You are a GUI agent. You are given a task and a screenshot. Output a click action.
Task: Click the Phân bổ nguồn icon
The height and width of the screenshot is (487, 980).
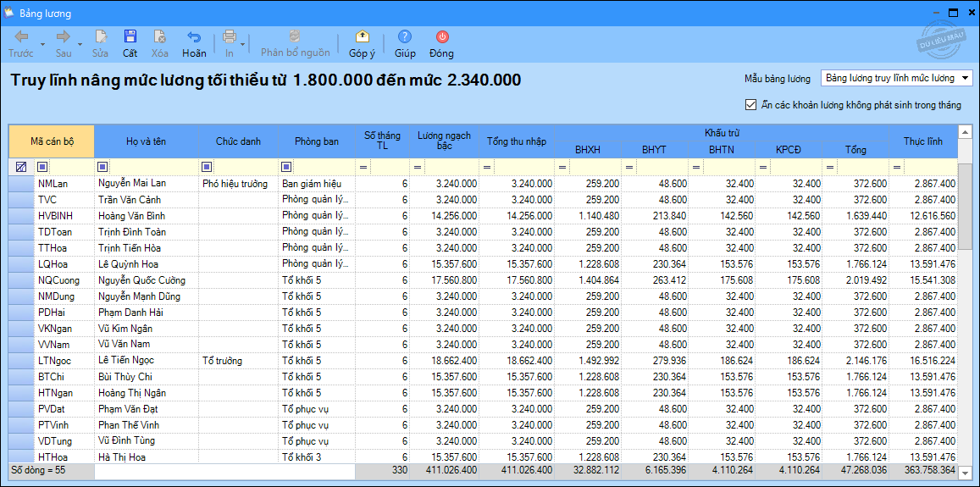[x=295, y=36]
